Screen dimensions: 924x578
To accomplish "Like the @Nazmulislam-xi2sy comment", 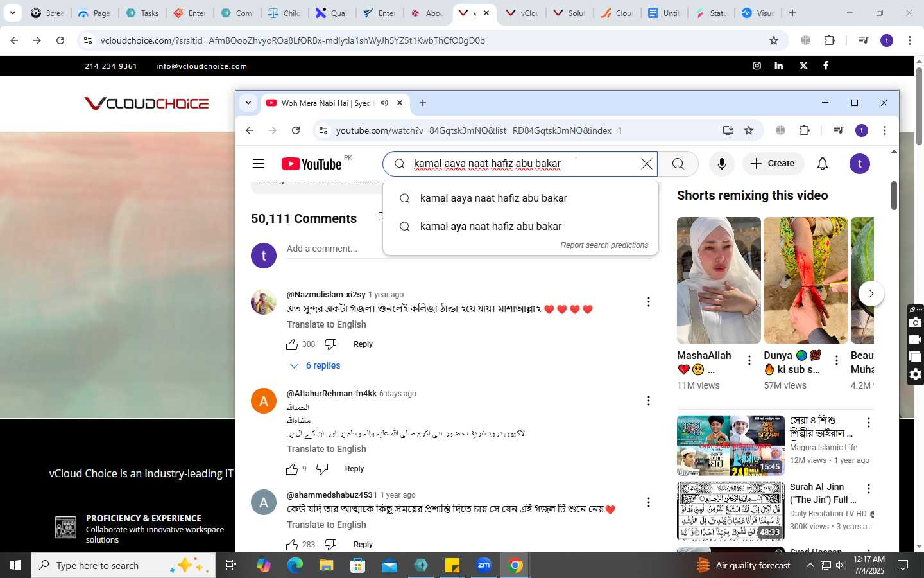I will point(292,344).
